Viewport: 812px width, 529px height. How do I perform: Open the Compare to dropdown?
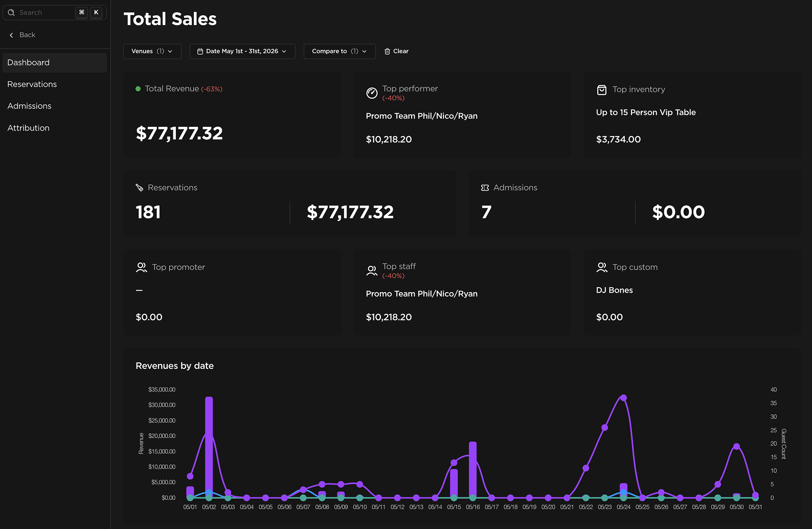[340, 51]
